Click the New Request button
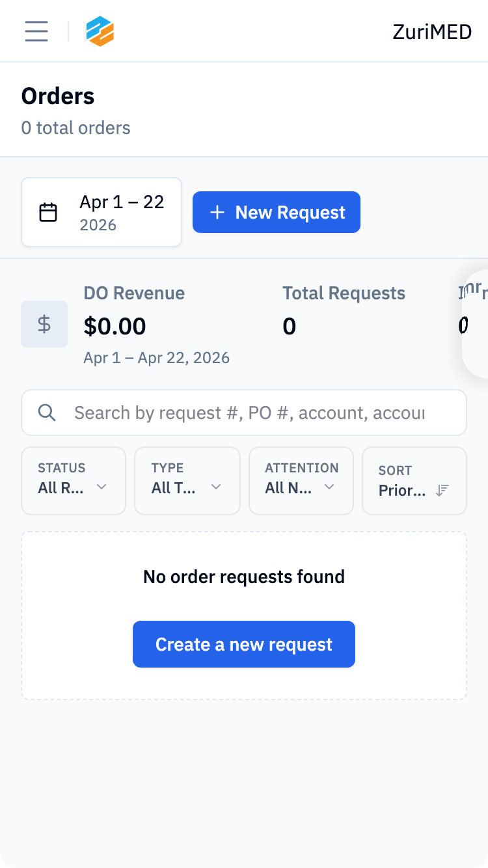The width and height of the screenshot is (488, 868). [277, 212]
